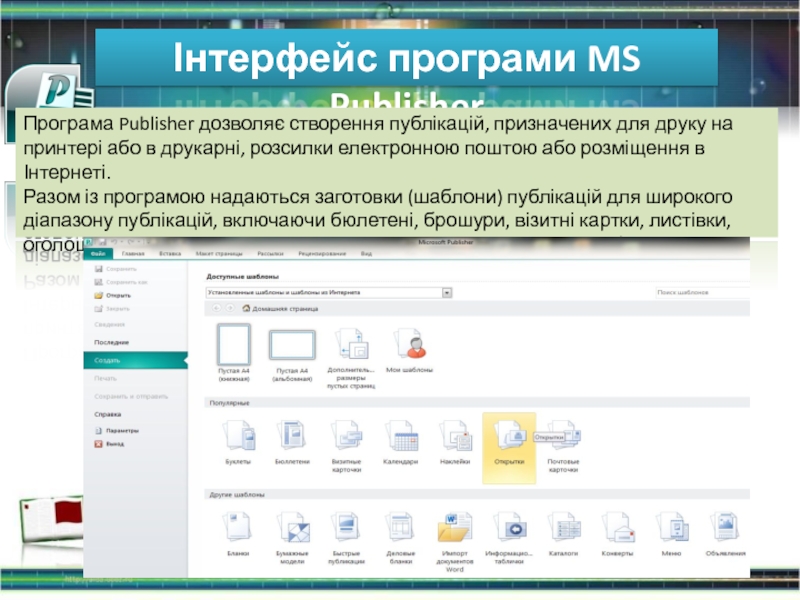Open the Макет страницы tab

[219, 254]
